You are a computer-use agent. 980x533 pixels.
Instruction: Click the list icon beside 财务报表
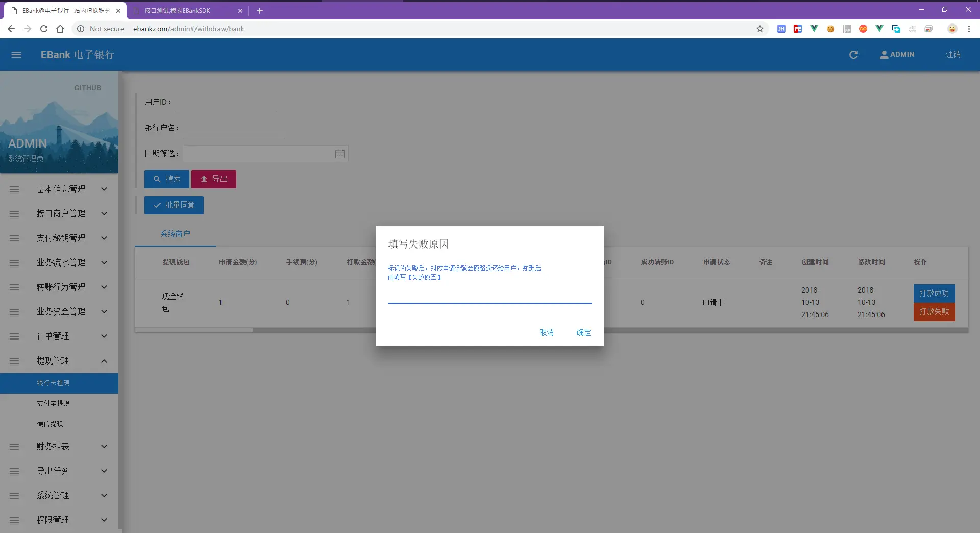(x=14, y=447)
